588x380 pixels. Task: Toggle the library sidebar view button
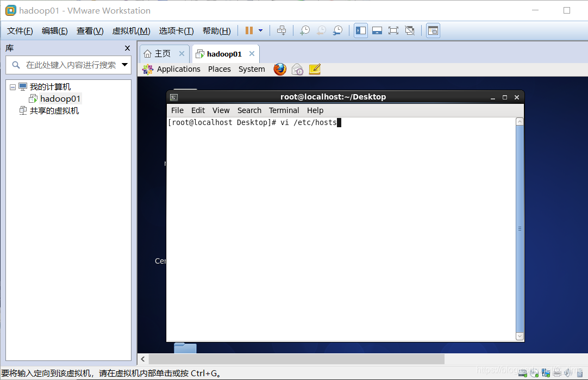361,30
